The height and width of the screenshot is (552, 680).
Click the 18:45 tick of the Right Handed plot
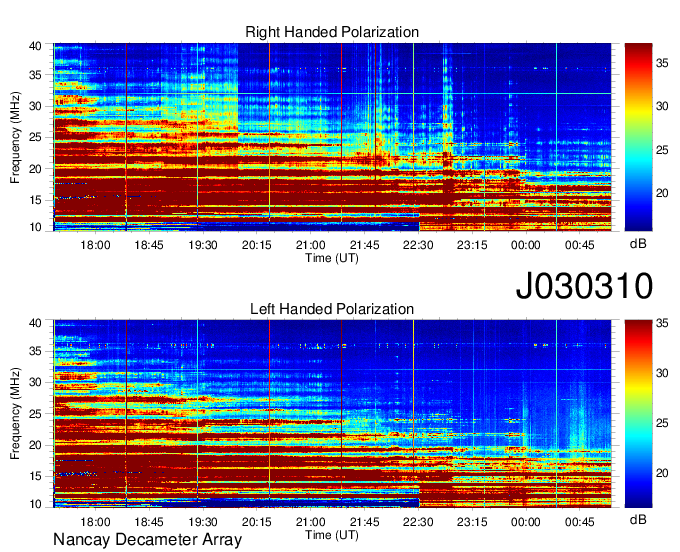[149, 245]
